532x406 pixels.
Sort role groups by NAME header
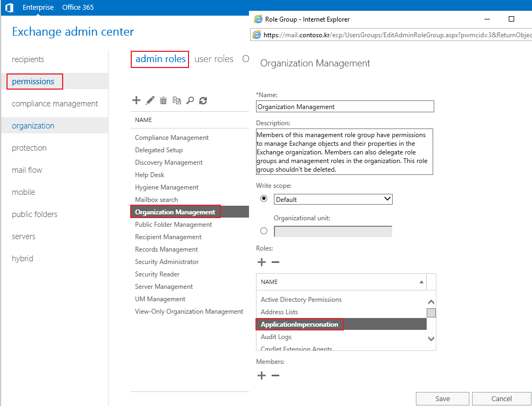tap(143, 120)
